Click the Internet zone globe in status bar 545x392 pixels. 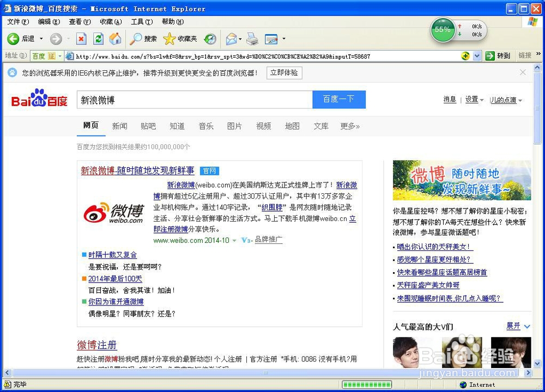pos(463,384)
